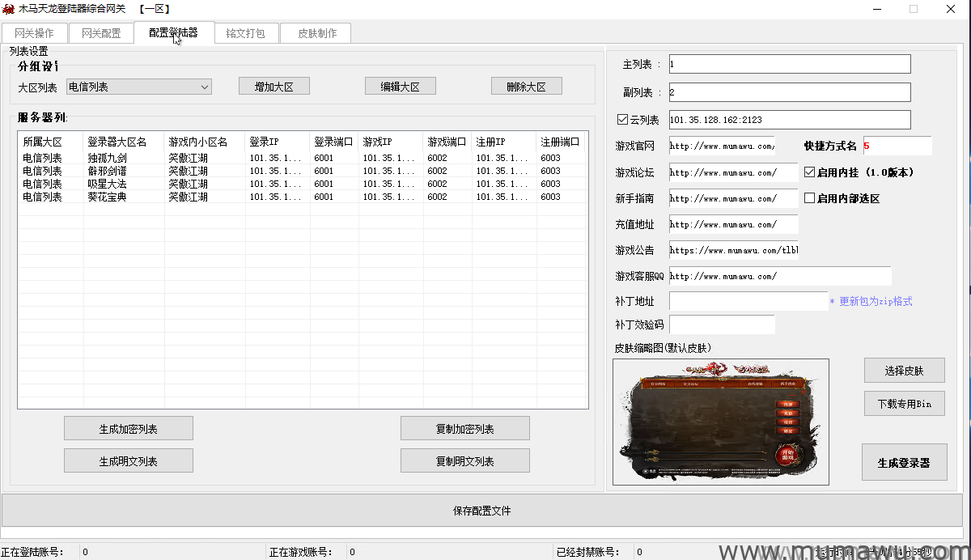
Task: Click the 生成登录器 button
Action: (904, 463)
